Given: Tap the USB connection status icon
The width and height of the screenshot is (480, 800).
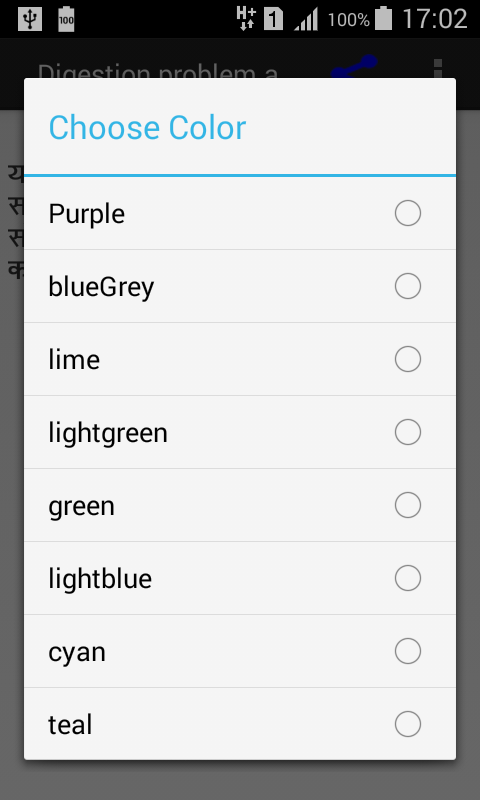Looking at the screenshot, I should 30,19.
